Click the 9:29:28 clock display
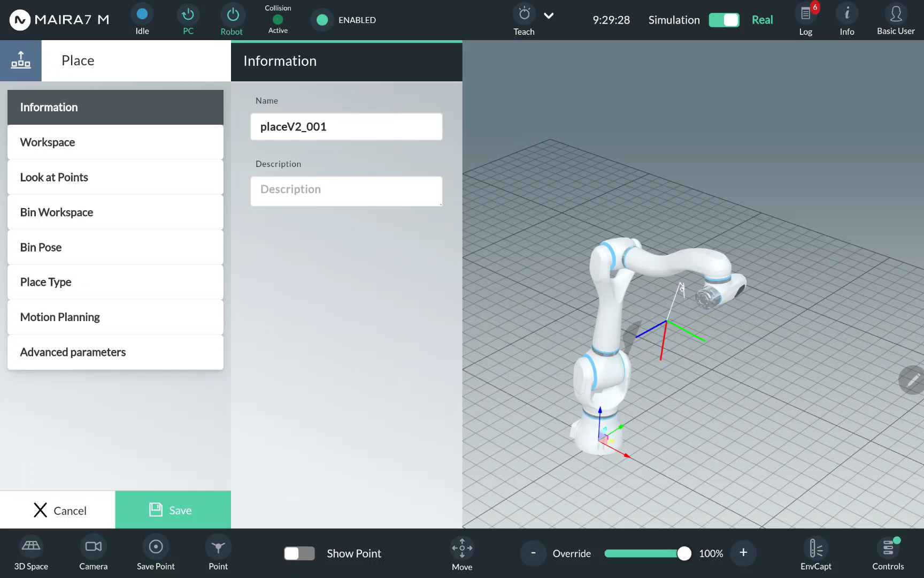This screenshot has height=578, width=924. point(611,20)
